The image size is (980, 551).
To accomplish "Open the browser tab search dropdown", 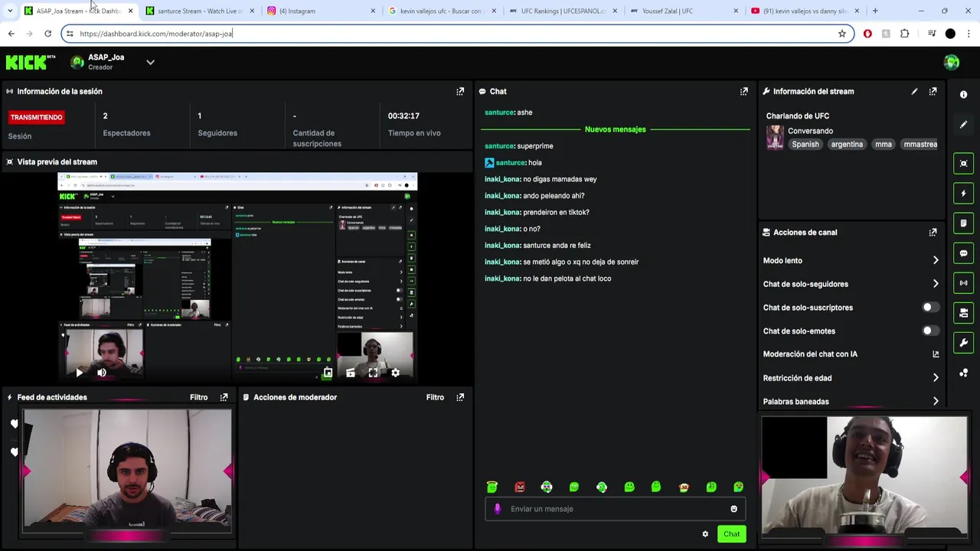I will (10, 11).
